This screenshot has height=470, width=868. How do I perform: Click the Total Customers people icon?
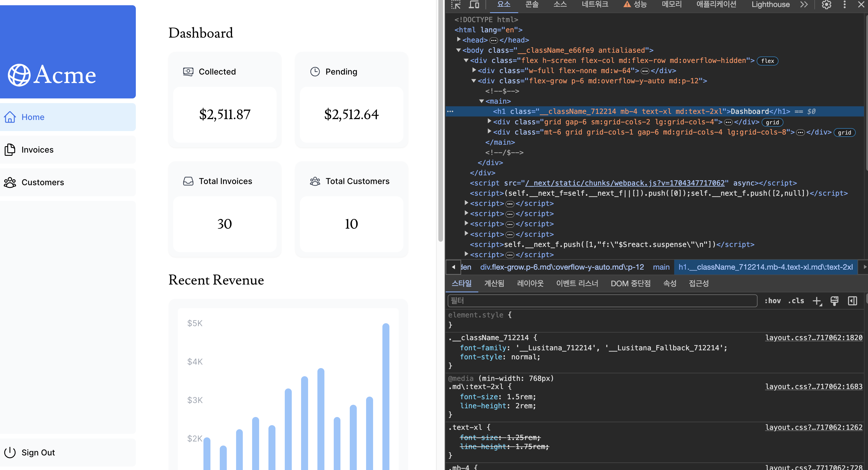pyautogui.click(x=315, y=181)
